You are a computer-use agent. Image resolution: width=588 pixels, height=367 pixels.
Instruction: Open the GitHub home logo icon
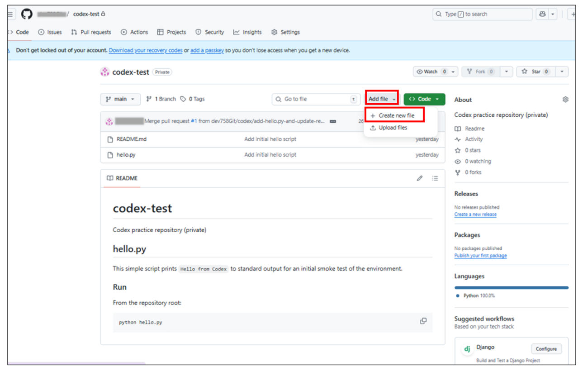(x=26, y=14)
